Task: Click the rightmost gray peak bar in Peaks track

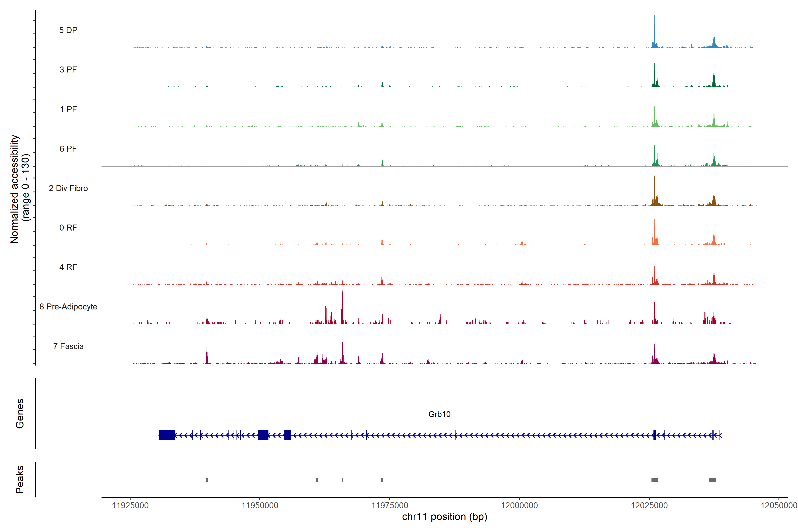Action: click(x=712, y=480)
